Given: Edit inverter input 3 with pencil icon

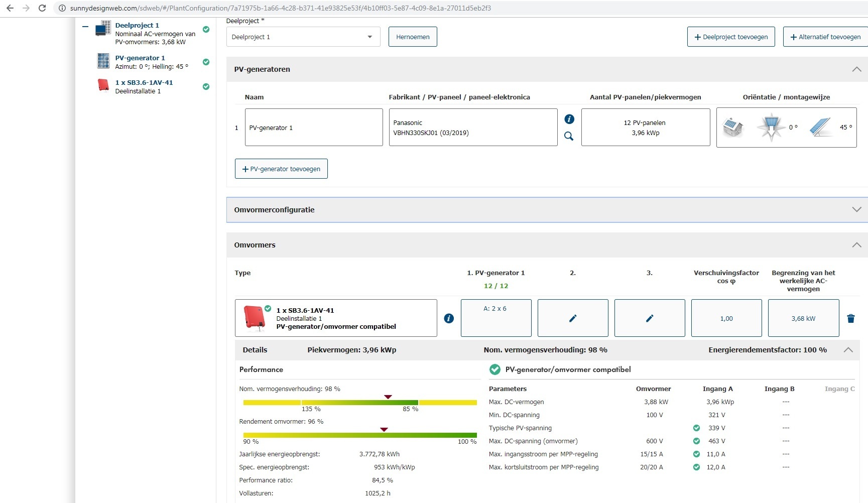Looking at the screenshot, I should (x=649, y=318).
